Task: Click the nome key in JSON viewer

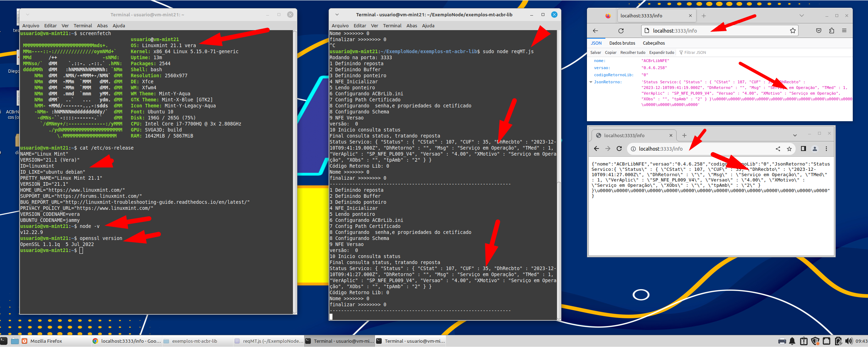Action: pos(599,61)
